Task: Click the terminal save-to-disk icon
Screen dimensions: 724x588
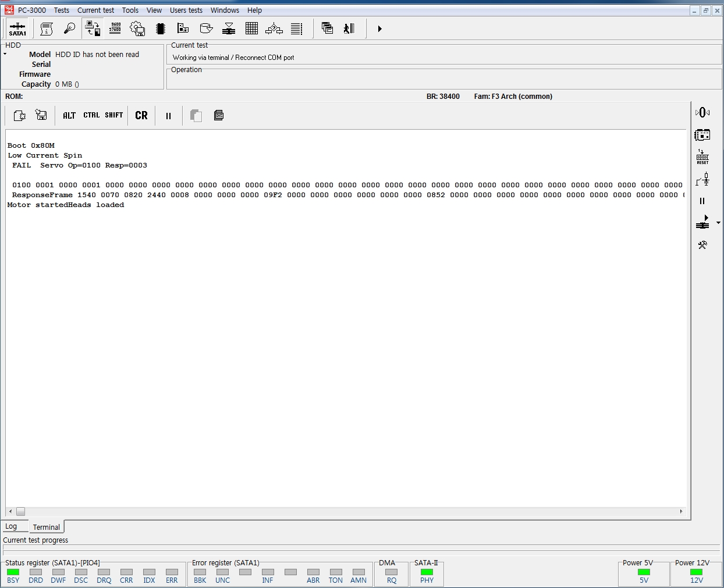Action: [41, 115]
